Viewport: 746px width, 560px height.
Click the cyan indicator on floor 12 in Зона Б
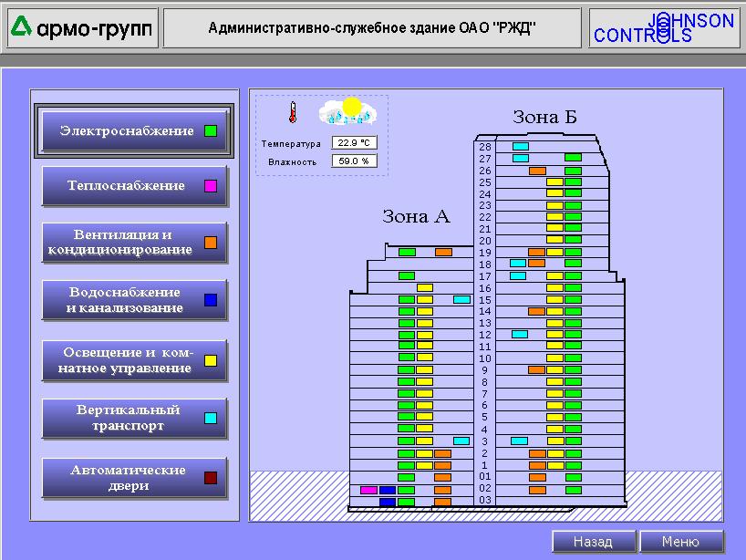click(520, 335)
